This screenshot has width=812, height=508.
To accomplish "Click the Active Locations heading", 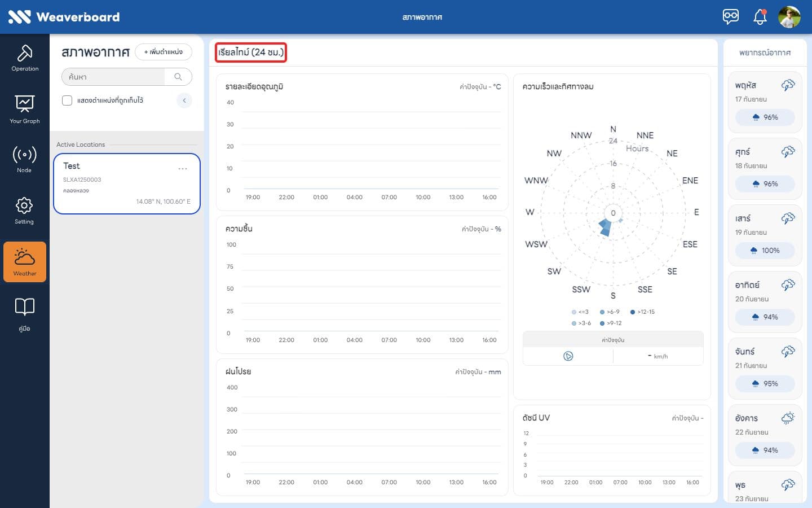I will [x=81, y=145].
